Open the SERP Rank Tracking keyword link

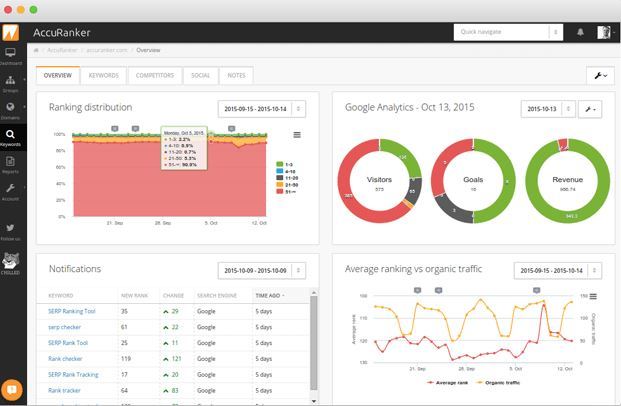73,375
